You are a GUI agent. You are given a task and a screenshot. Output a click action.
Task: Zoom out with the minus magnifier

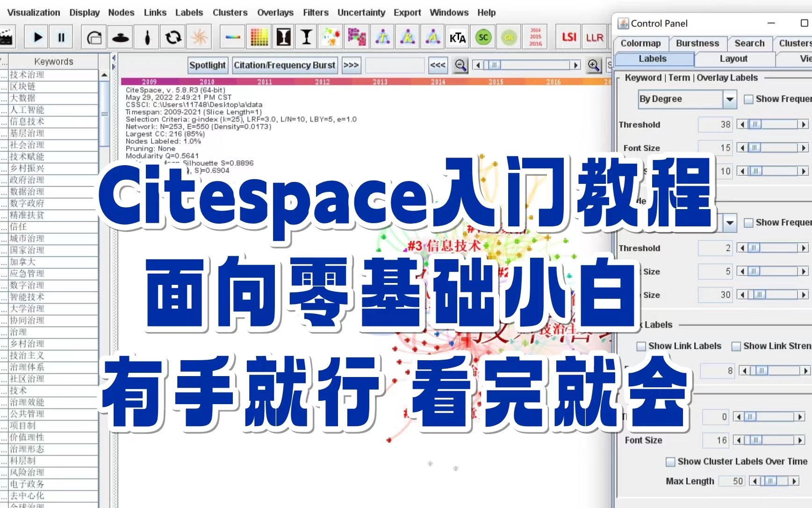pyautogui.click(x=460, y=65)
